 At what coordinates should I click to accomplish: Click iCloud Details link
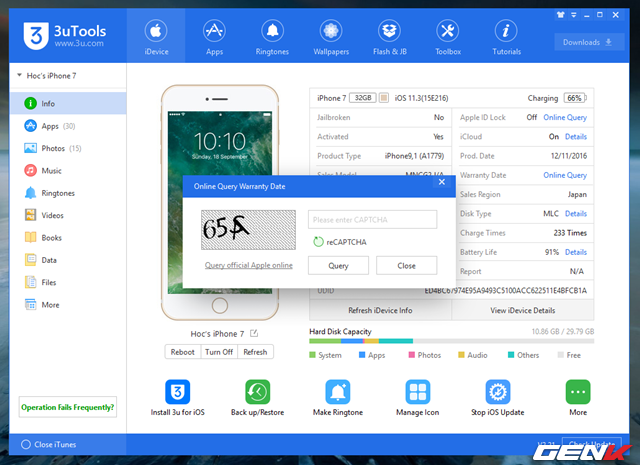pyautogui.click(x=576, y=136)
